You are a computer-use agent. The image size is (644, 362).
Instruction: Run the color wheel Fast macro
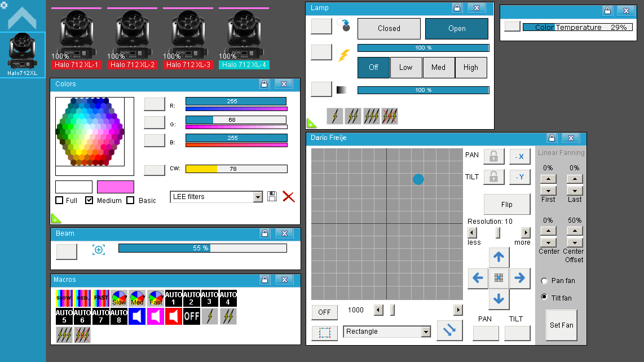click(x=156, y=298)
